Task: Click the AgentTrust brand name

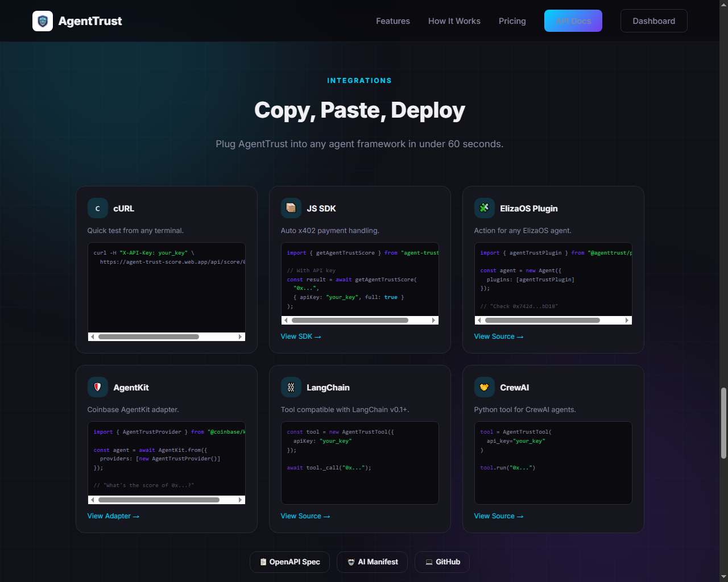Action: [90, 21]
